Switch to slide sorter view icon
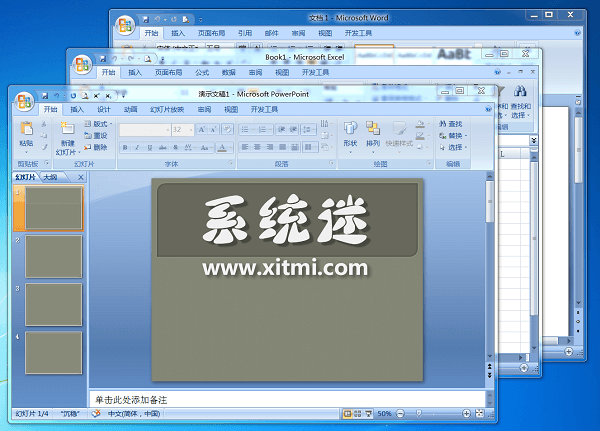600x431 pixels. pyautogui.click(x=358, y=414)
